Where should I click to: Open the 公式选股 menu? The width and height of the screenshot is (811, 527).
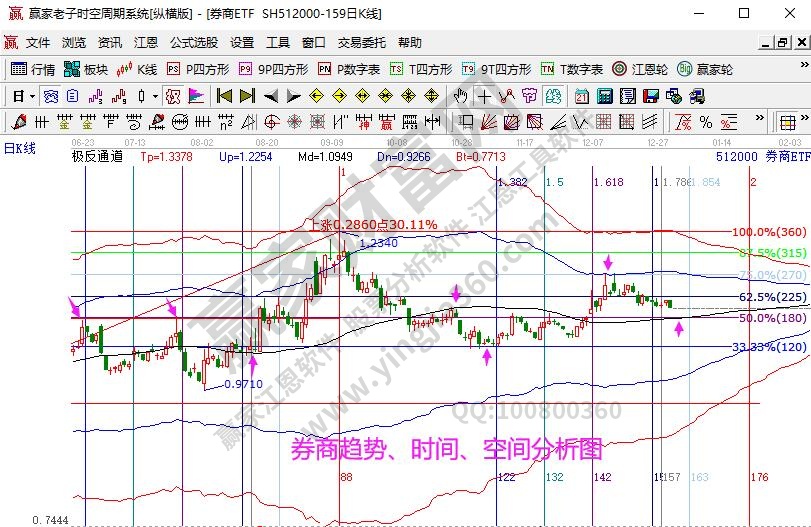coord(193,43)
